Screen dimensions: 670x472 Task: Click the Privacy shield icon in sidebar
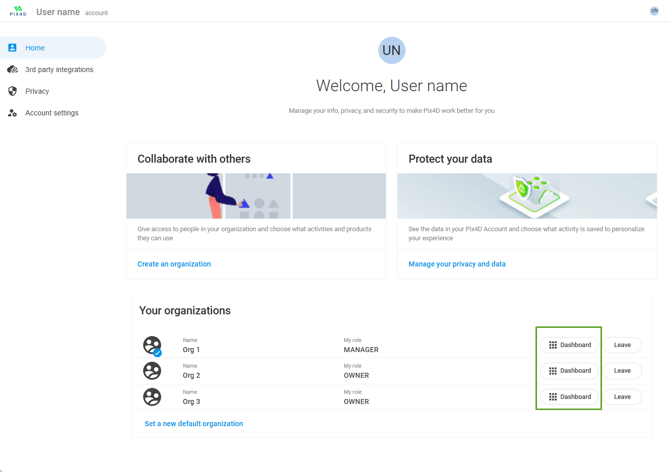tap(13, 91)
